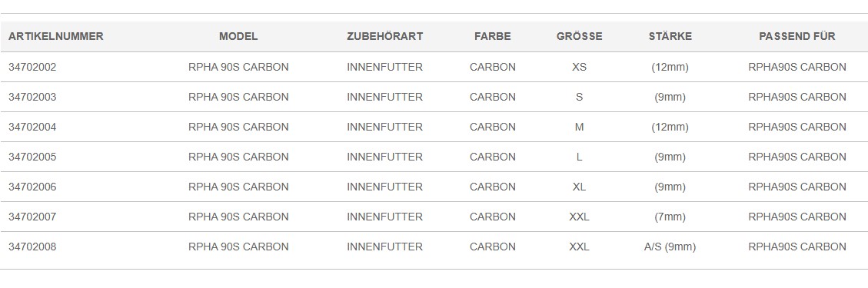
Task: Click the GRÖSSE column header
Action: click(x=579, y=37)
